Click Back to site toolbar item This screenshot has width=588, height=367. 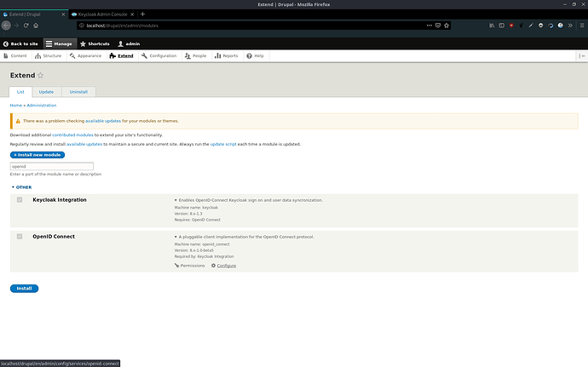point(20,44)
